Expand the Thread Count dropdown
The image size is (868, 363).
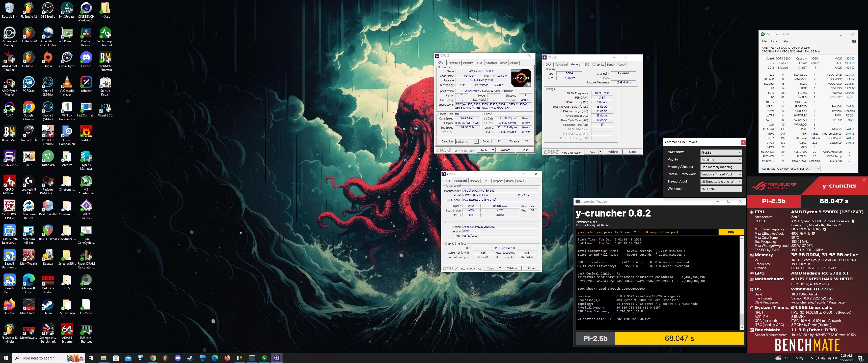721,181
